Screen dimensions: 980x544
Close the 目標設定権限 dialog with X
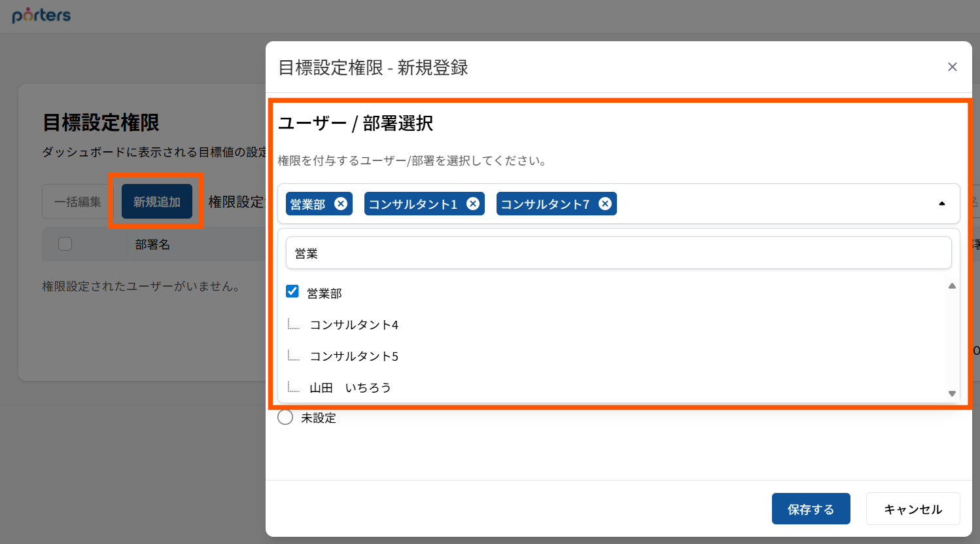click(x=952, y=67)
